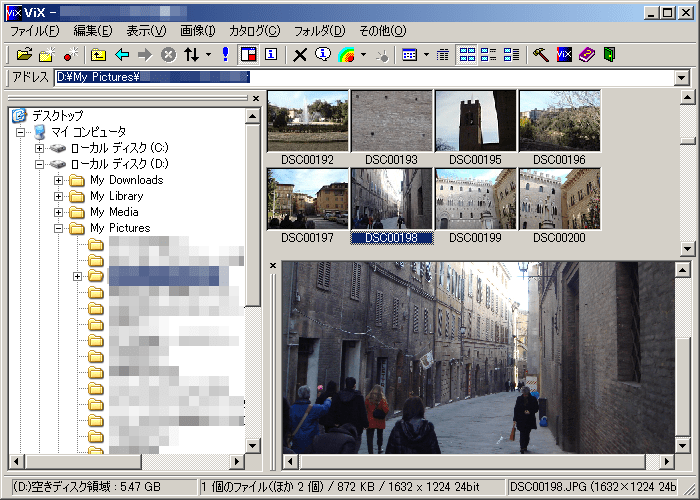Viewport: 700px width, 500px height.
Task: Click the black X delete icon
Action: click(300, 55)
